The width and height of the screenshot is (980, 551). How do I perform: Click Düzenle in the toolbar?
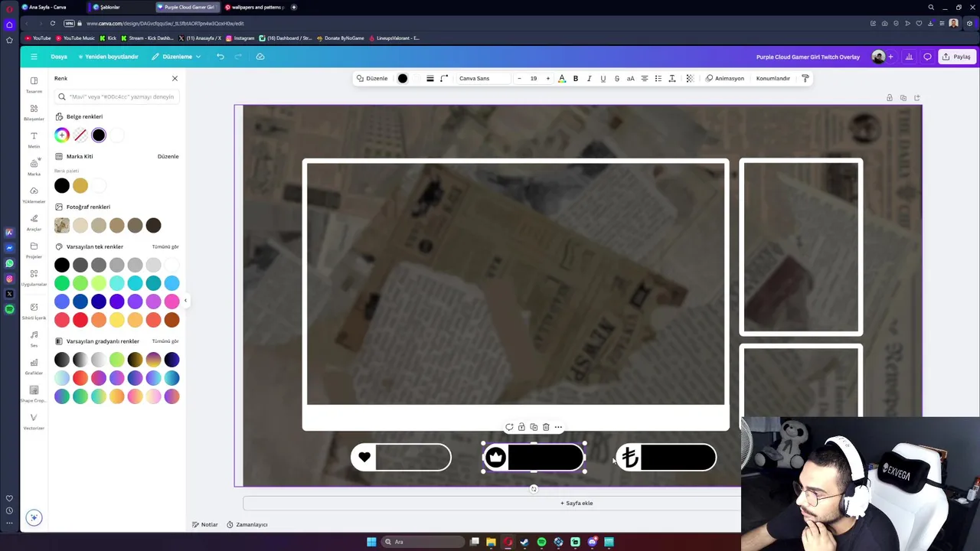[x=372, y=78]
